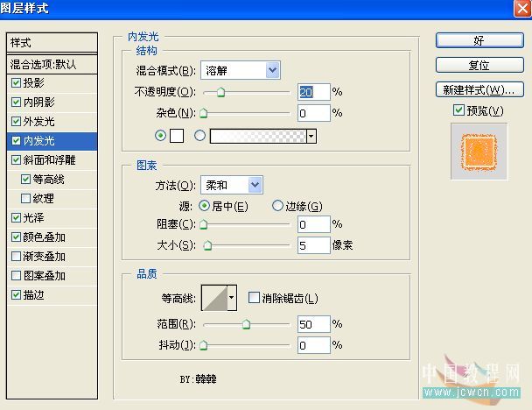
Task: Open the 等高线 contour picker arrow
Action: [x=231, y=298]
